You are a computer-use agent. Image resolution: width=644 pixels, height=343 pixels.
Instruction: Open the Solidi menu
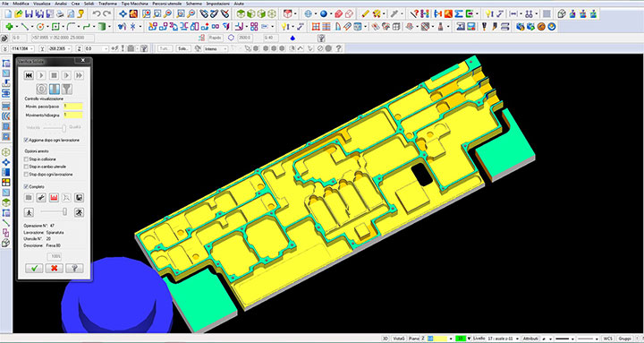coord(89,4)
